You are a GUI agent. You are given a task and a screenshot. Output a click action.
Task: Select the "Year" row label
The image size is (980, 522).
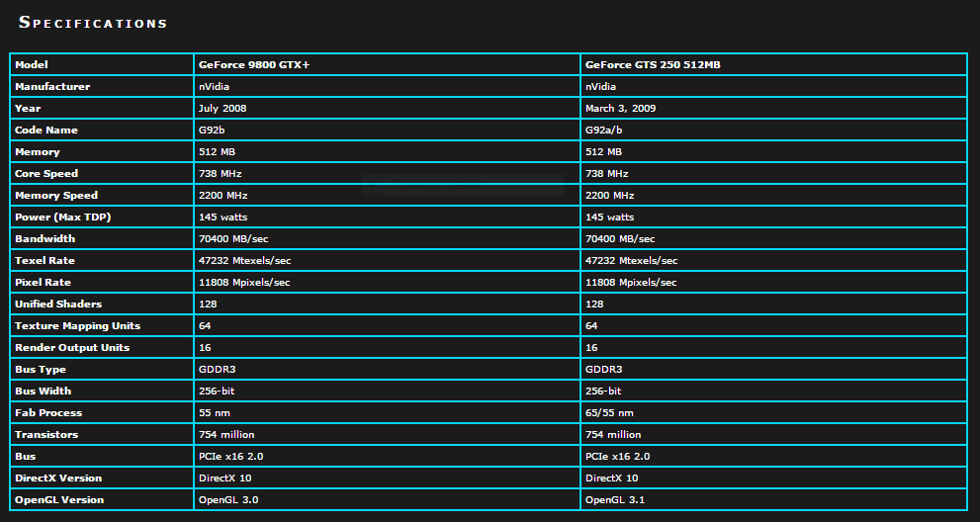pos(28,108)
